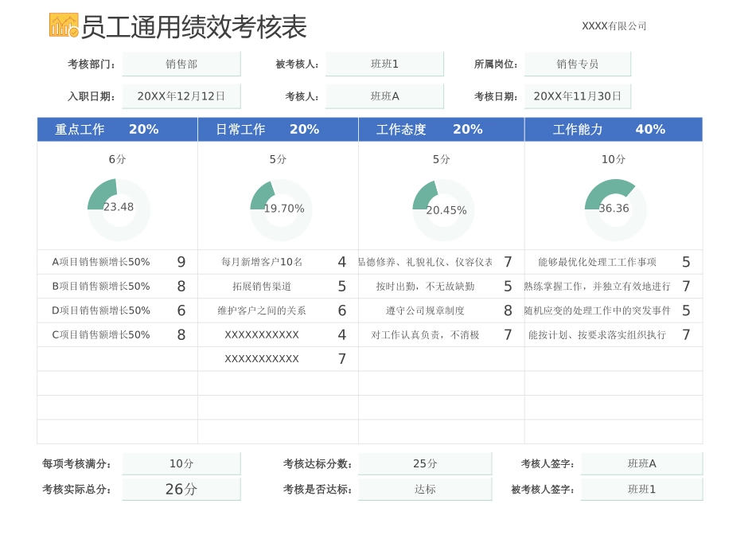This screenshot has width=756, height=535.
Task: Select the score 9 beside A项目销售额增长50%
Action: [x=181, y=261]
